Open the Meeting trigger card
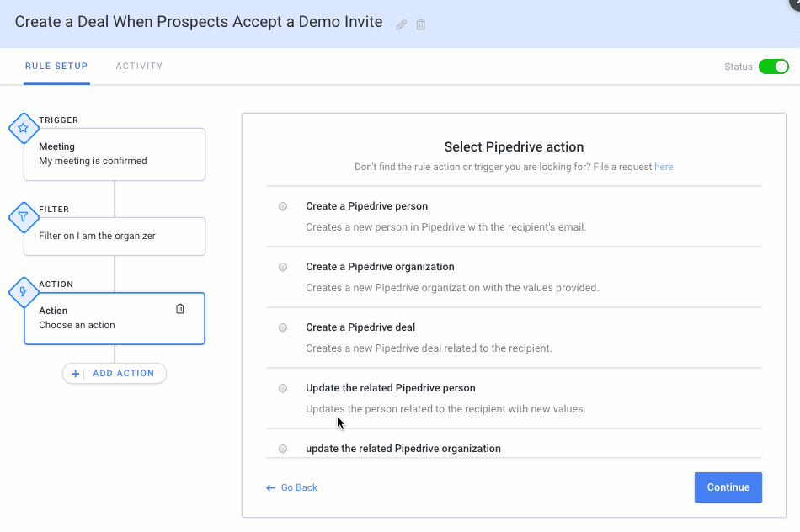This screenshot has height=532, width=800. (115, 154)
